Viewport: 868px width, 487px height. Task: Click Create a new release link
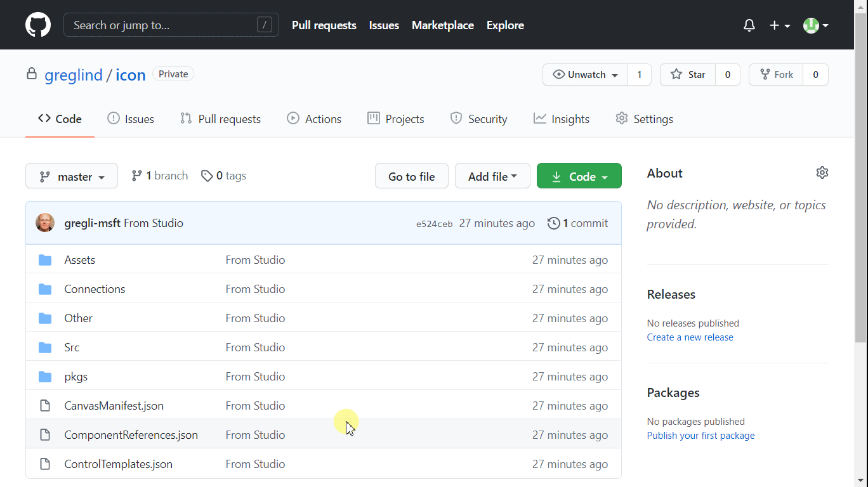pos(690,337)
